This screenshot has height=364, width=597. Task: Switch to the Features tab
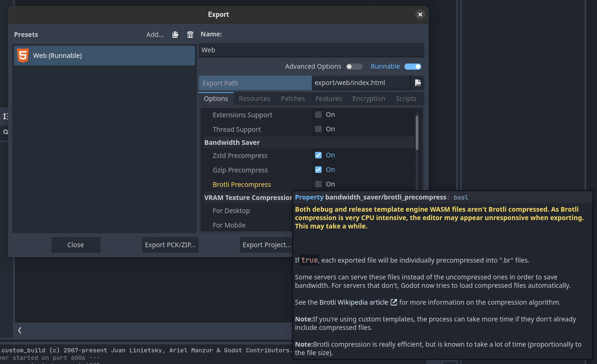click(329, 99)
